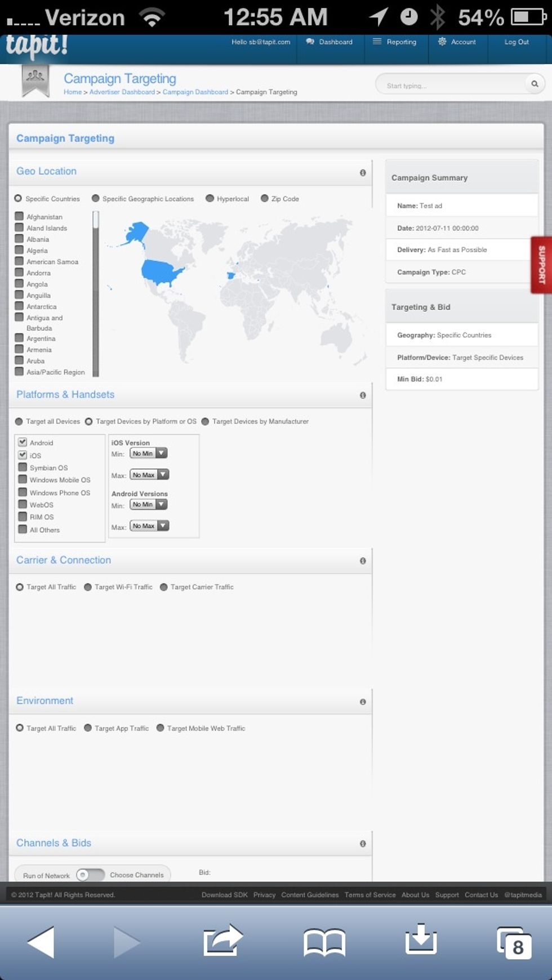Open the Safari tabs icon
Image resolution: width=552 pixels, height=980 pixels.
tap(514, 942)
